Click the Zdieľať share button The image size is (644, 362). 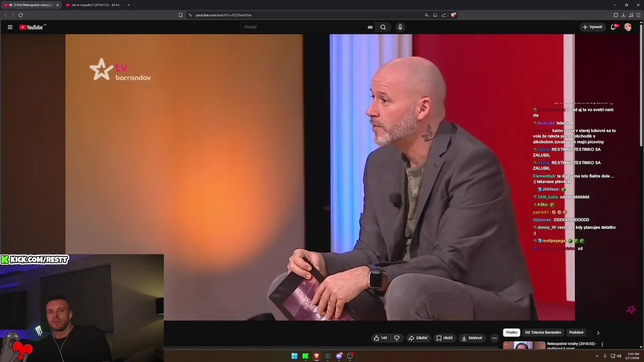pyautogui.click(x=418, y=338)
